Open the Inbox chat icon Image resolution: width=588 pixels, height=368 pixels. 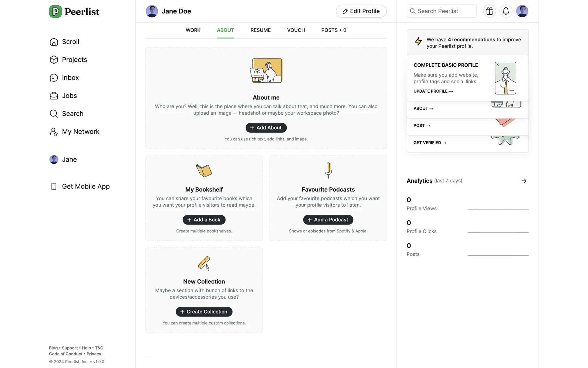pyautogui.click(x=54, y=78)
